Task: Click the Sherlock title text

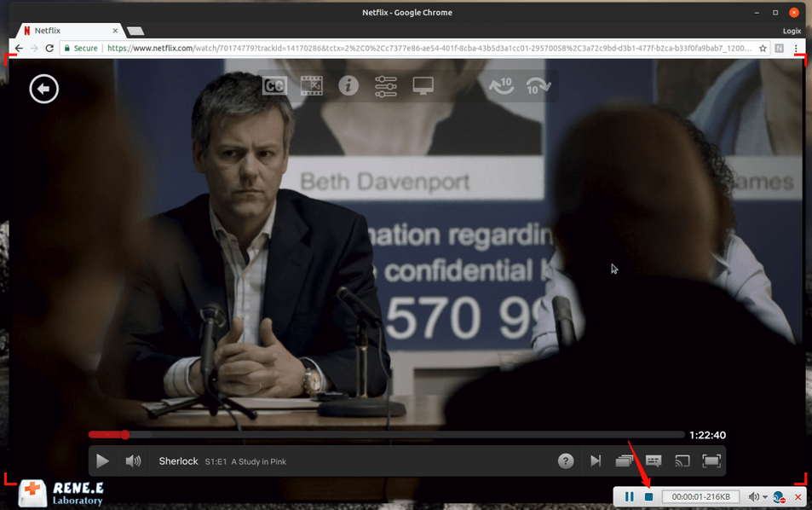Action: [178, 461]
